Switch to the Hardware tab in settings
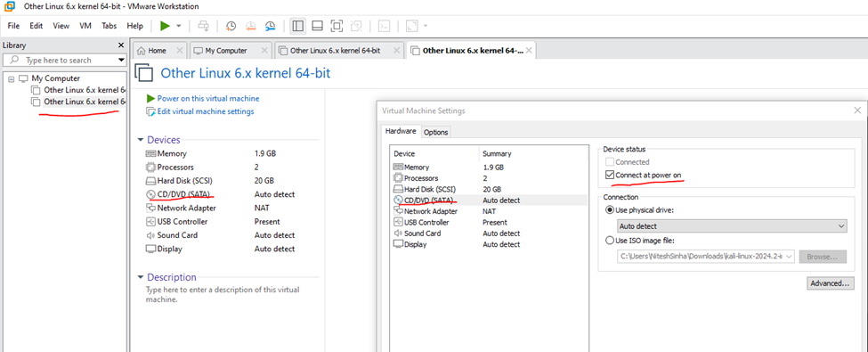The width and height of the screenshot is (868, 352). 401,131
